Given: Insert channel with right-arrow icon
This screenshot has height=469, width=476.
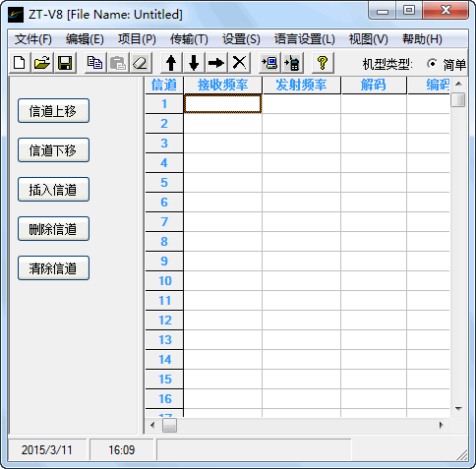Looking at the screenshot, I should [216, 63].
